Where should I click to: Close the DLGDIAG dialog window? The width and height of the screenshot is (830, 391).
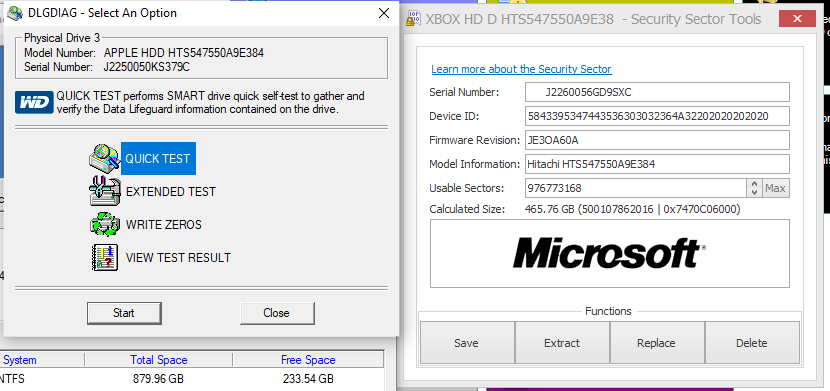(384, 13)
